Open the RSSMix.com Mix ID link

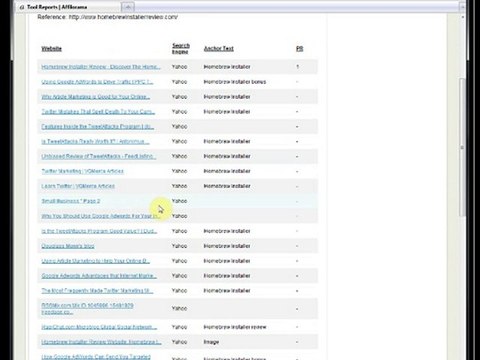point(87,309)
